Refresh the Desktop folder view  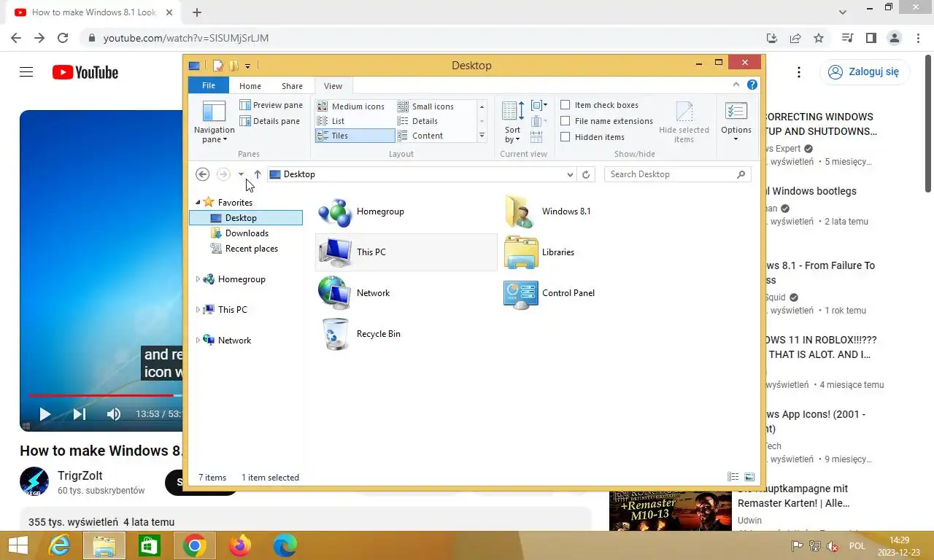point(586,174)
